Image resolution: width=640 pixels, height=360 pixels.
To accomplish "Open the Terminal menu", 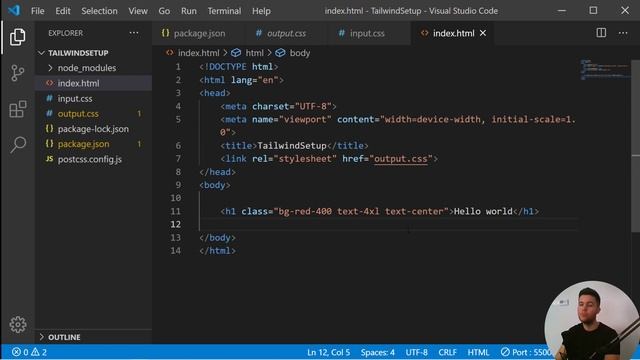I will (224, 11).
